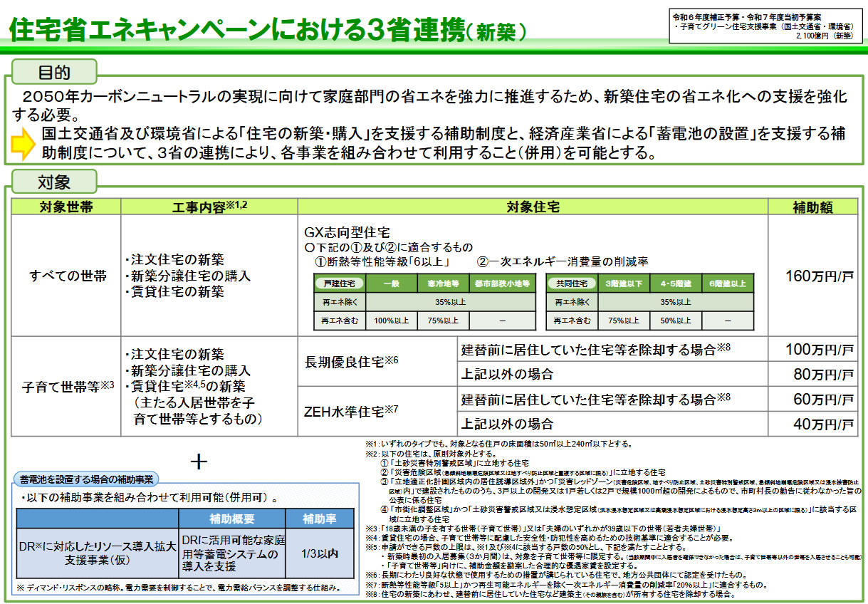Select the 100万円/戸 subsidy amount
This screenshot has height=604, width=868.
tap(820, 350)
